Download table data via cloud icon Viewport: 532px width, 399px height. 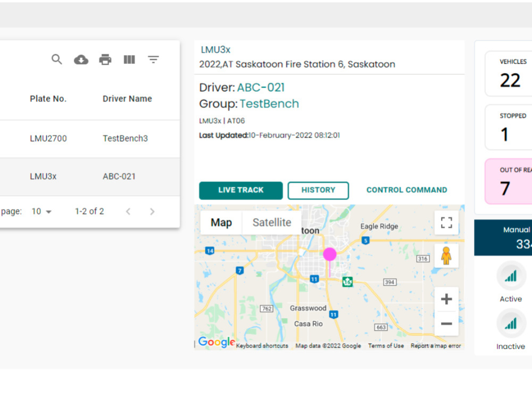pyautogui.click(x=81, y=60)
